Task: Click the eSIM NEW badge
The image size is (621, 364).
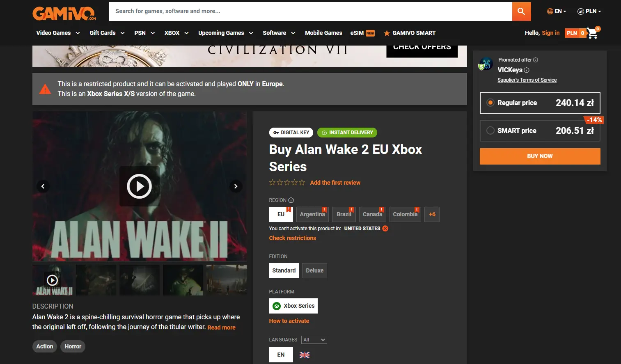Action: [370, 33]
